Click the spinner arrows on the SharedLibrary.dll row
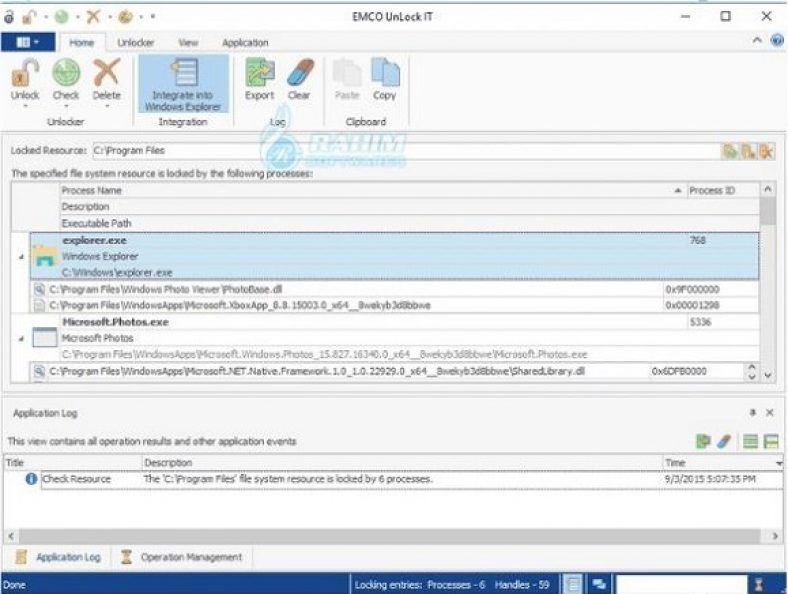Screen dimensions: 788x594 751,372
